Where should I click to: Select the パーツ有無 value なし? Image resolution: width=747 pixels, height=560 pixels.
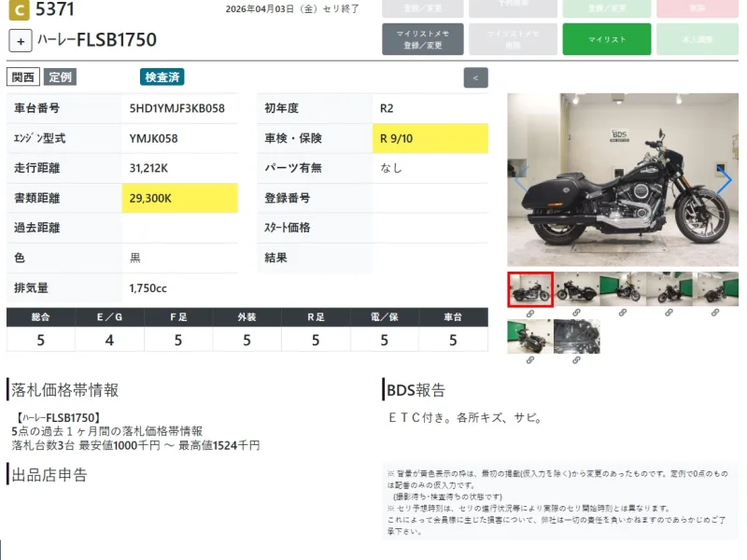tap(390, 168)
